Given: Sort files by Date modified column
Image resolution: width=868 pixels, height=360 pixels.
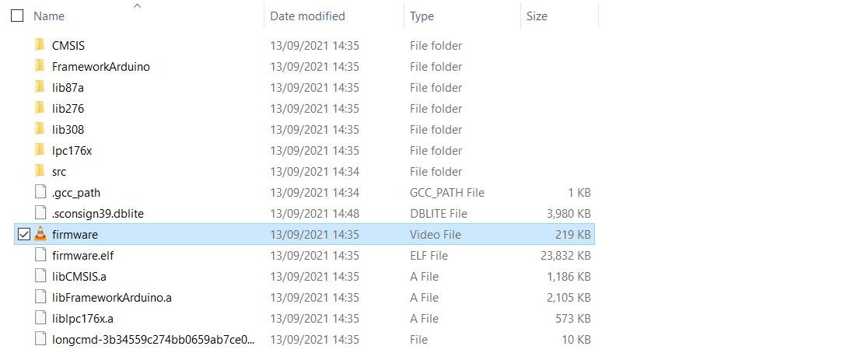Looking at the screenshot, I should pos(307,16).
